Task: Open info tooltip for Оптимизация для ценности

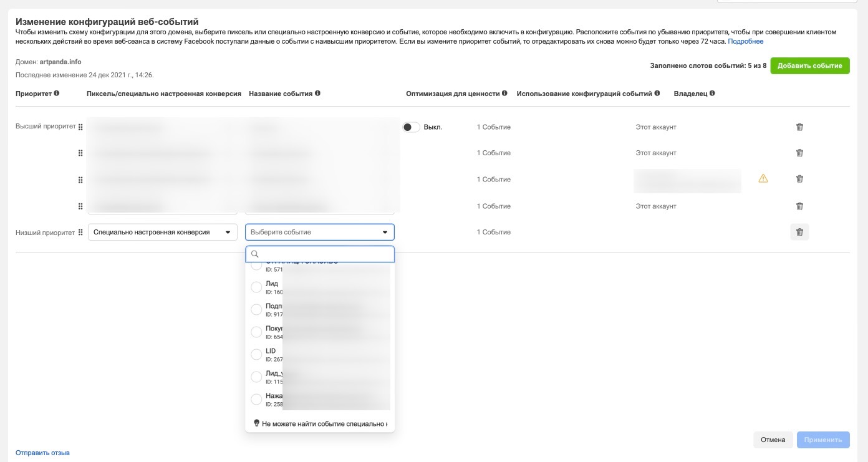Action: [506, 94]
